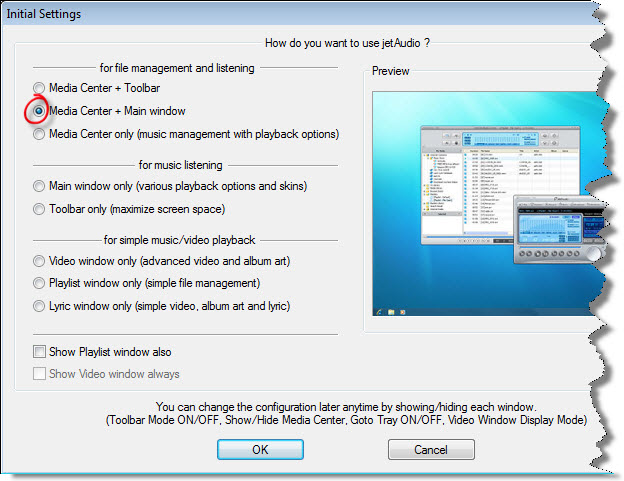Click the Preview group label

pos(390,71)
